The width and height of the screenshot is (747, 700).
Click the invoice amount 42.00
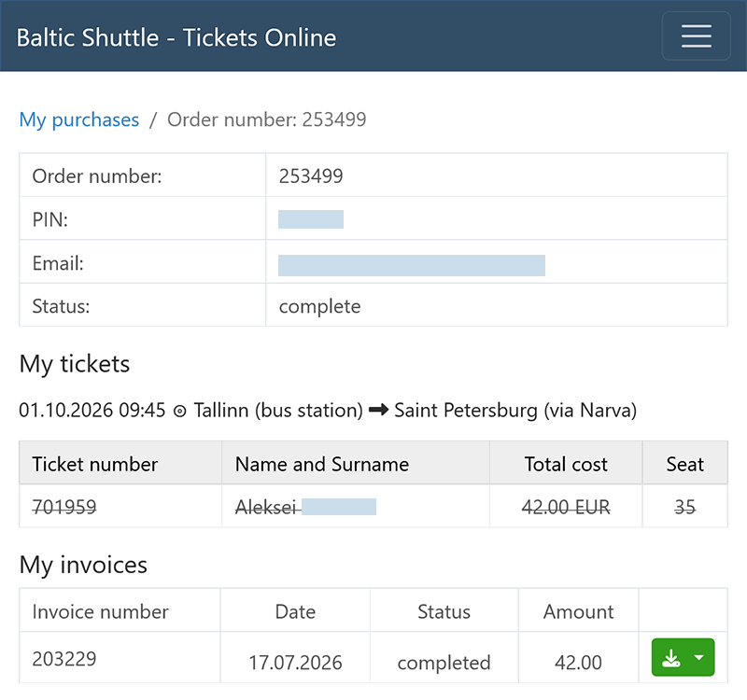(578, 663)
